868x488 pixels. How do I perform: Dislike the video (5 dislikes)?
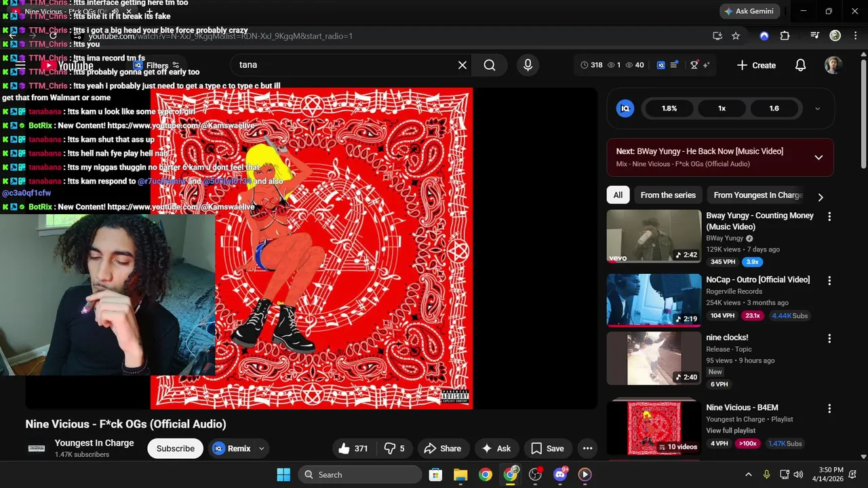point(394,449)
